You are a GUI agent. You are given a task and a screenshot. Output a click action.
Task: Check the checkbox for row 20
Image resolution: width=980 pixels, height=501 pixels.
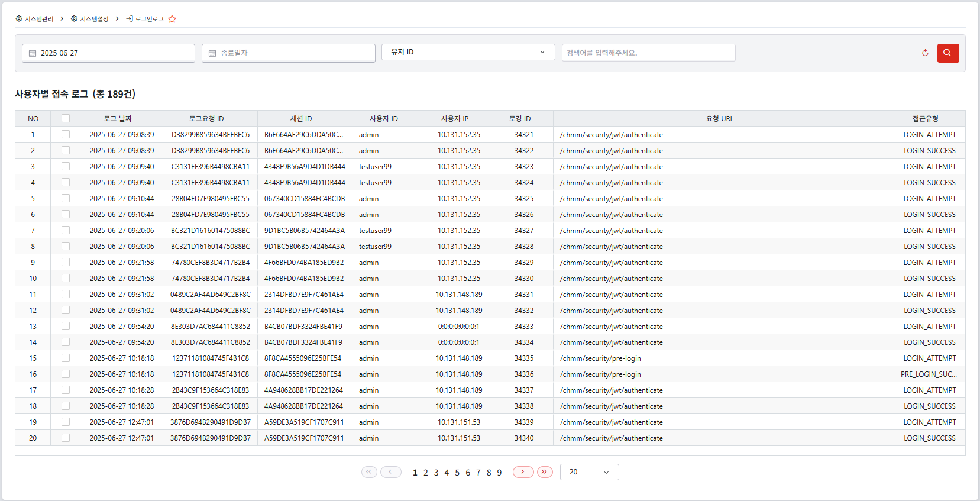66,438
